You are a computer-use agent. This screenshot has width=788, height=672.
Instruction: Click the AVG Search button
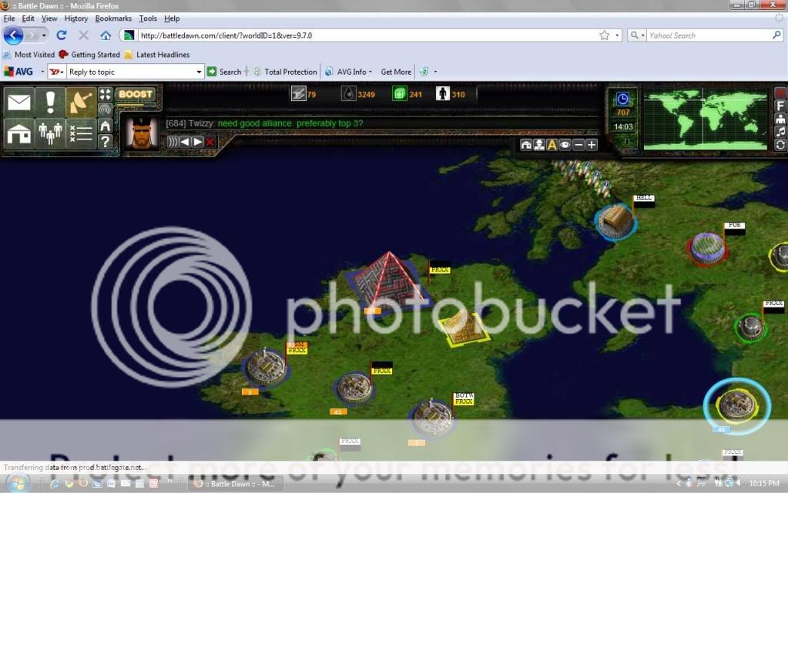coord(224,72)
